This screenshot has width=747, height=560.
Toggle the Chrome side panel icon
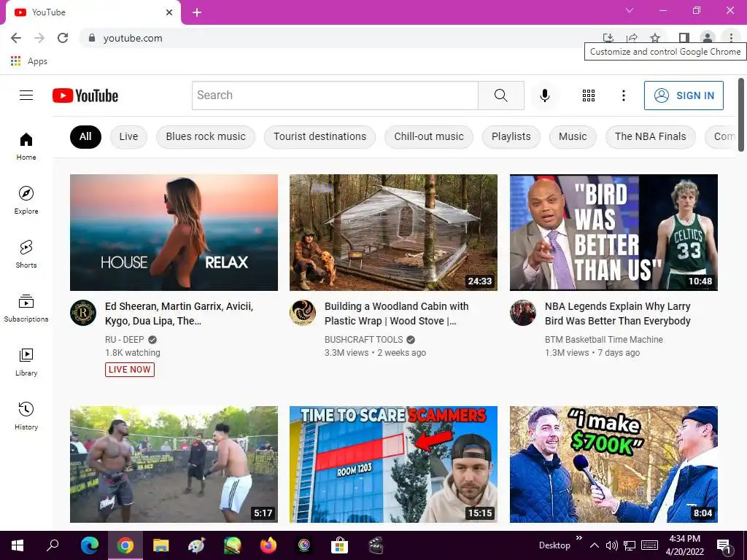(684, 38)
